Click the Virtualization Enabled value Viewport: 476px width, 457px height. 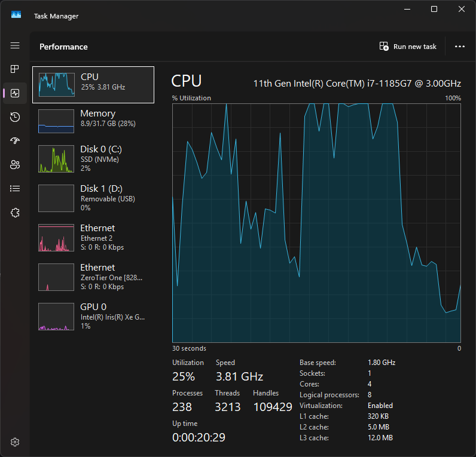380,406
